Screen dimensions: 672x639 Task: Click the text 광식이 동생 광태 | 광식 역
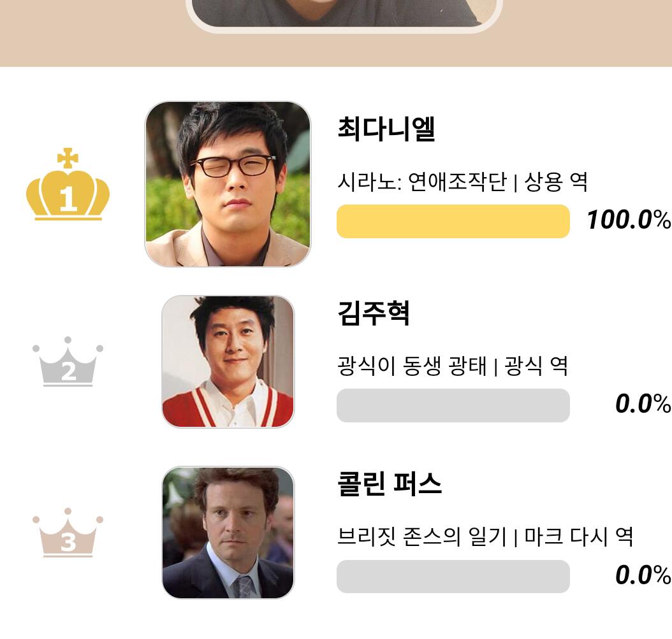point(452,366)
